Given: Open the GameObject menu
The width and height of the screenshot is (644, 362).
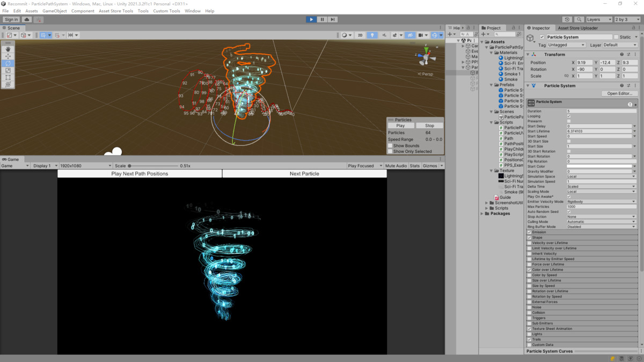Looking at the screenshot, I should pos(55,11).
